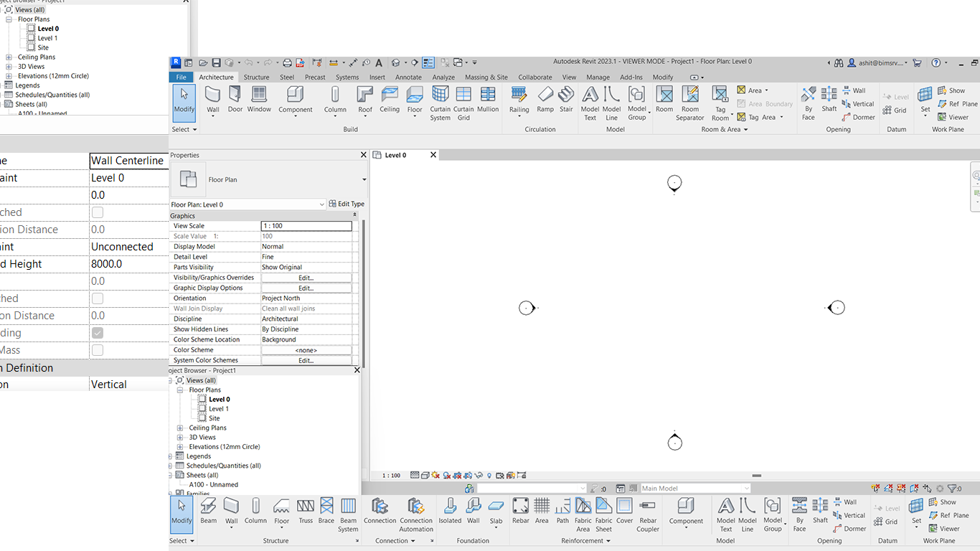Select the Ramp tool
The width and height of the screenshot is (980, 551).
pyautogui.click(x=545, y=100)
